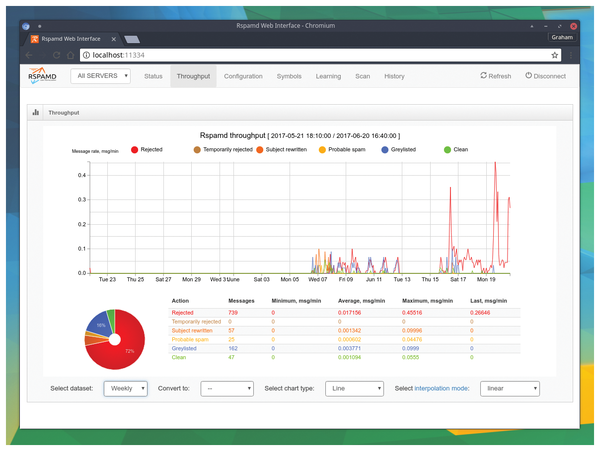Open the Scan tab

362,76
